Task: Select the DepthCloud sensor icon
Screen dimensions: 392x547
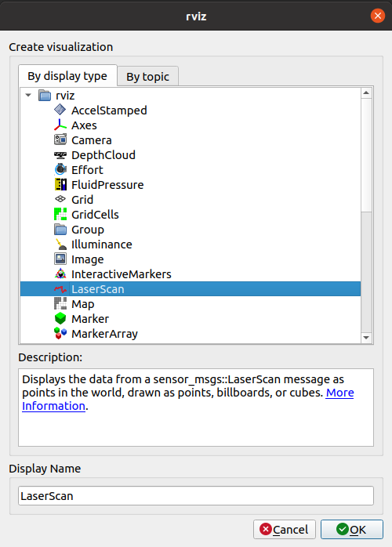Action: click(60, 155)
